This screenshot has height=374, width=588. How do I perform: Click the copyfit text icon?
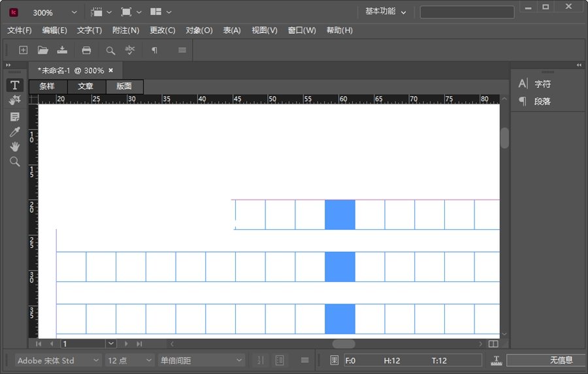point(497,360)
